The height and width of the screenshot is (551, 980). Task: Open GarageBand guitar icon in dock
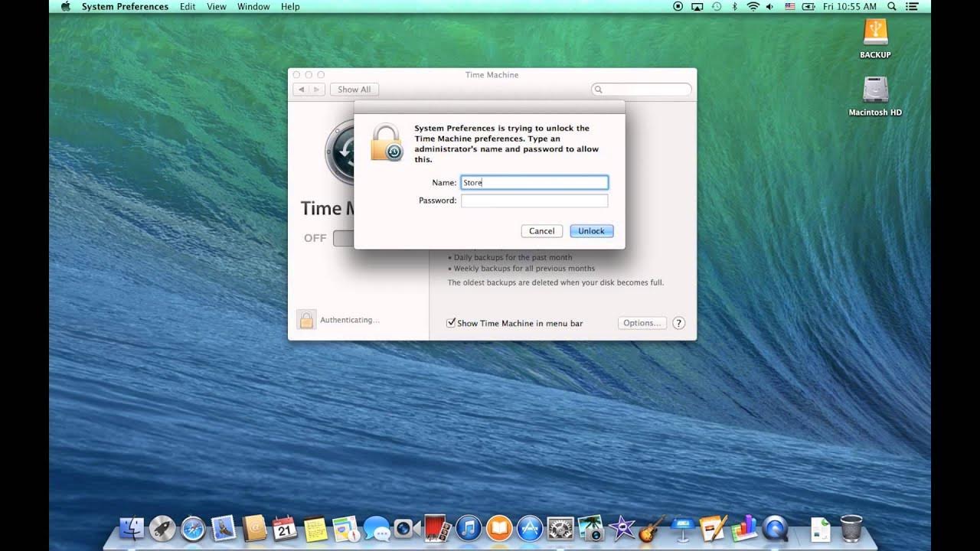tap(652, 528)
